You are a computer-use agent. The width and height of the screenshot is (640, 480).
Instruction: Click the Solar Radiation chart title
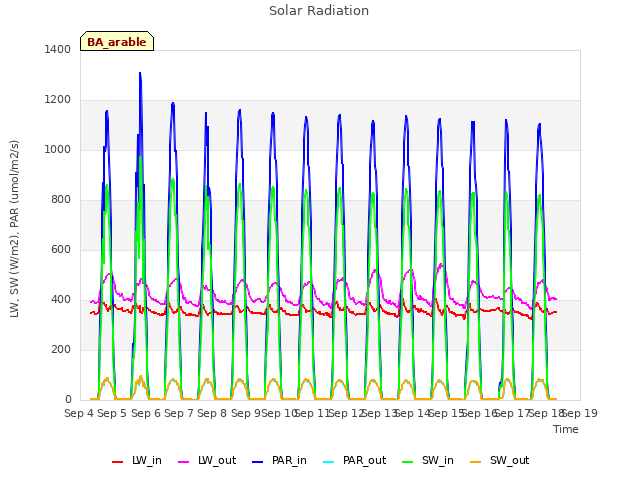319,11
